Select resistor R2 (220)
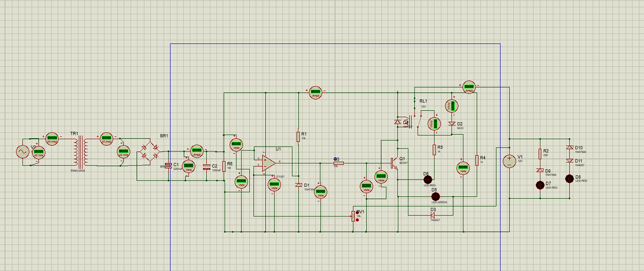This screenshot has width=644, height=271. point(540,153)
